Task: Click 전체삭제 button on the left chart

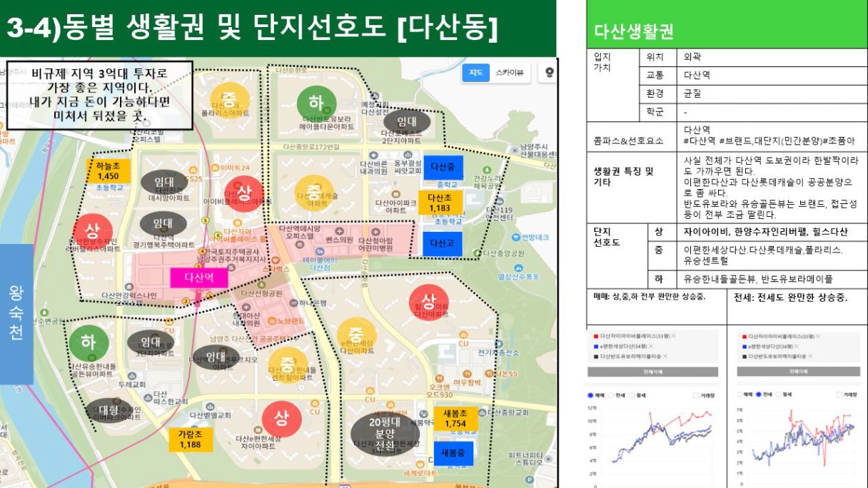Action: (x=652, y=372)
